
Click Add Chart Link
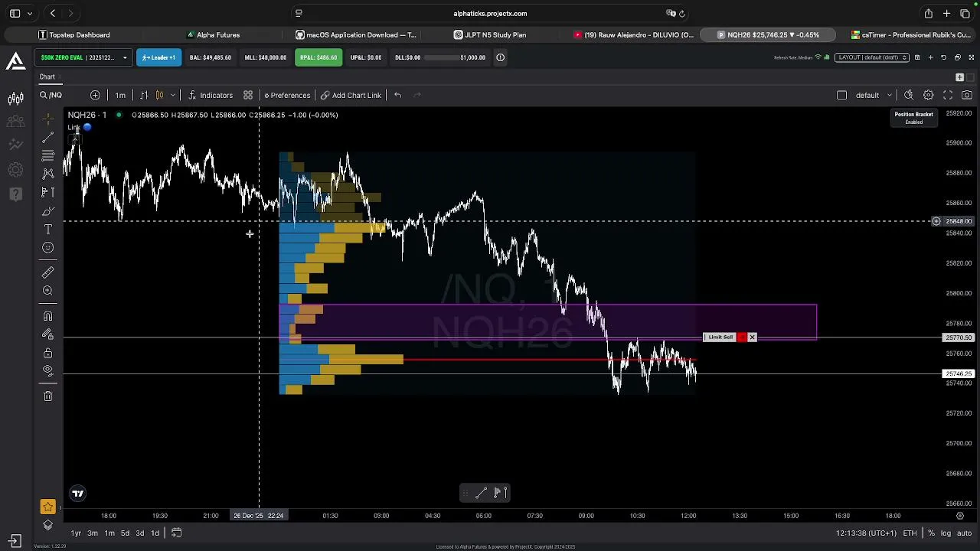(x=351, y=95)
